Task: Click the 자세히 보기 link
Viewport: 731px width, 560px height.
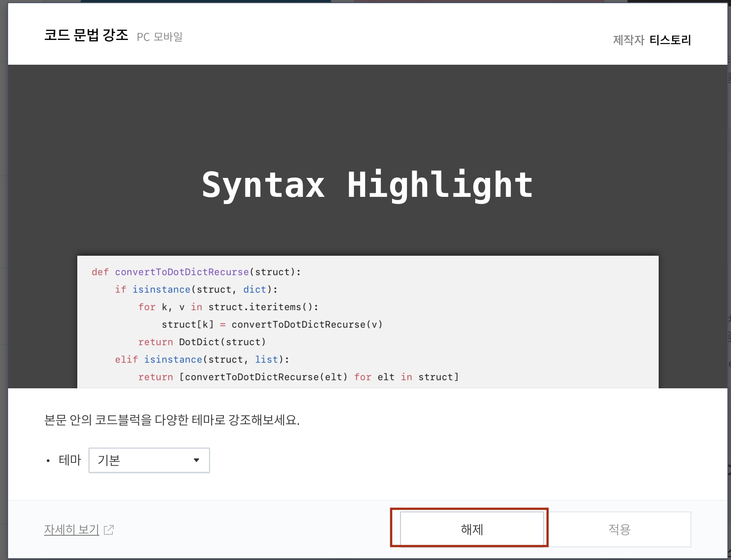Action: click(71, 529)
